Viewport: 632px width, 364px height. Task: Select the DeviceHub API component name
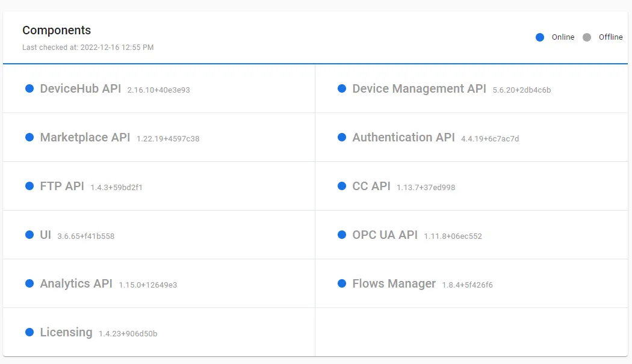81,88
